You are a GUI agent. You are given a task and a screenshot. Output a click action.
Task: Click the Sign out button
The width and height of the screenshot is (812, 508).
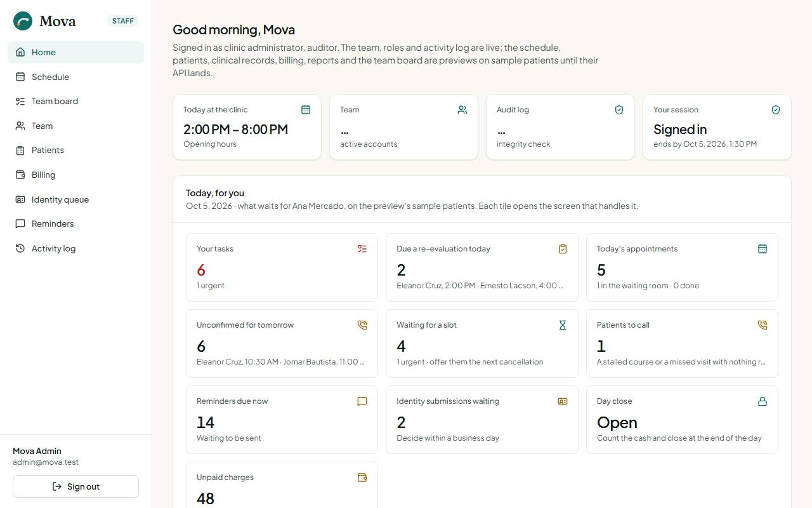pyautogui.click(x=75, y=486)
